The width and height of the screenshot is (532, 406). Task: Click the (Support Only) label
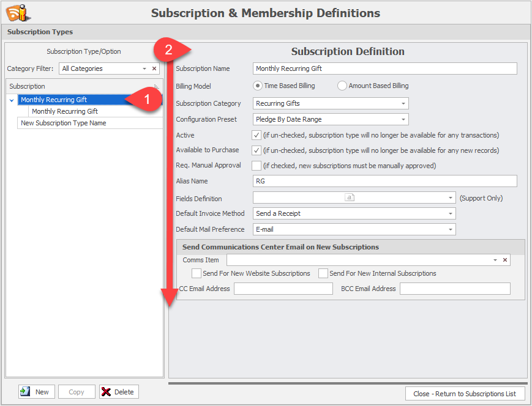[x=481, y=198]
